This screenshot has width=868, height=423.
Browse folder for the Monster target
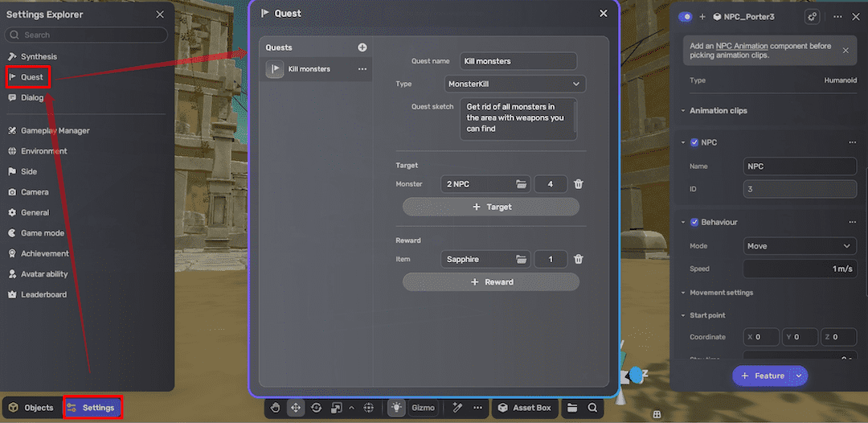[x=522, y=184]
